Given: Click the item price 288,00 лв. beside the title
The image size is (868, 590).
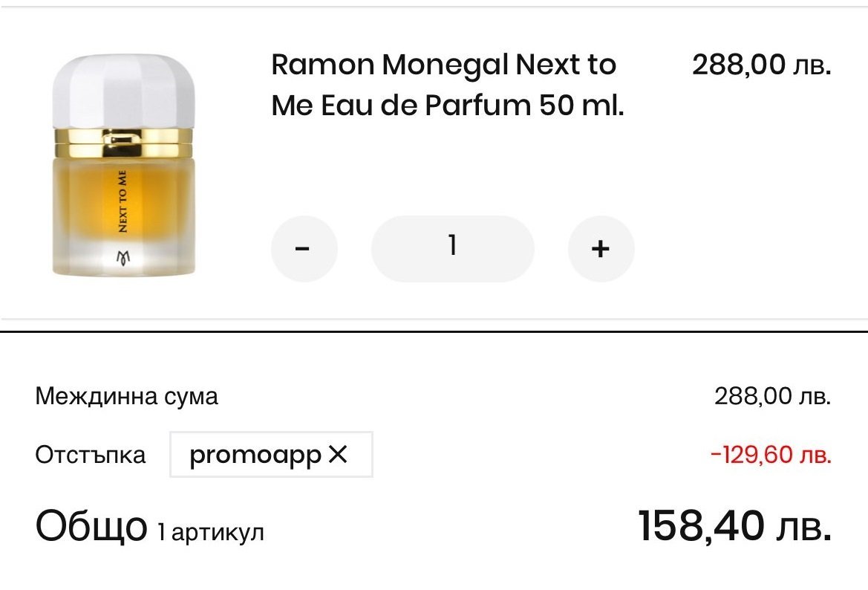Looking at the screenshot, I should (761, 65).
